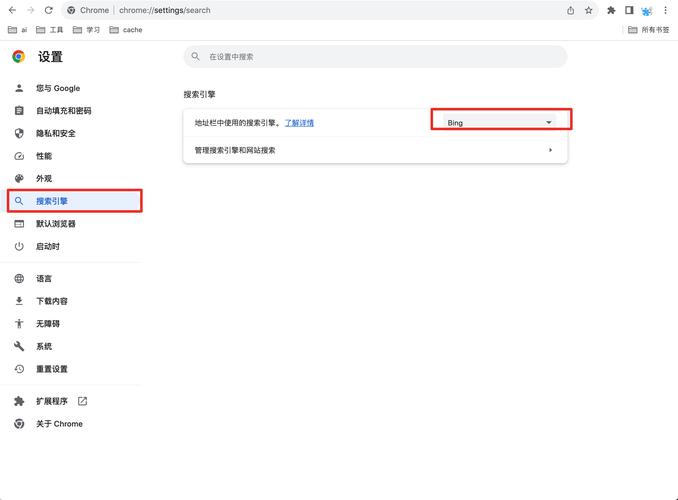The height and width of the screenshot is (500, 678).
Task: Click the Chrome site info chip
Action: pyautogui.click(x=88, y=10)
